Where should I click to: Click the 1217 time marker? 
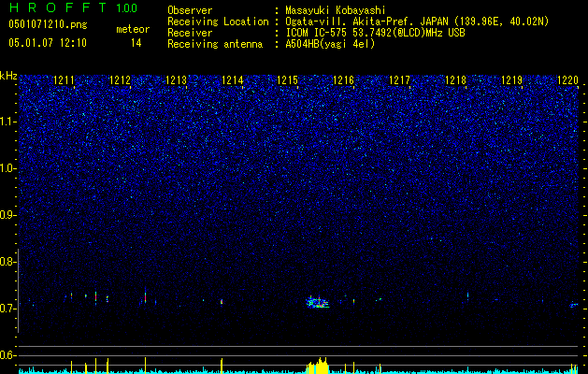pyautogui.click(x=400, y=79)
